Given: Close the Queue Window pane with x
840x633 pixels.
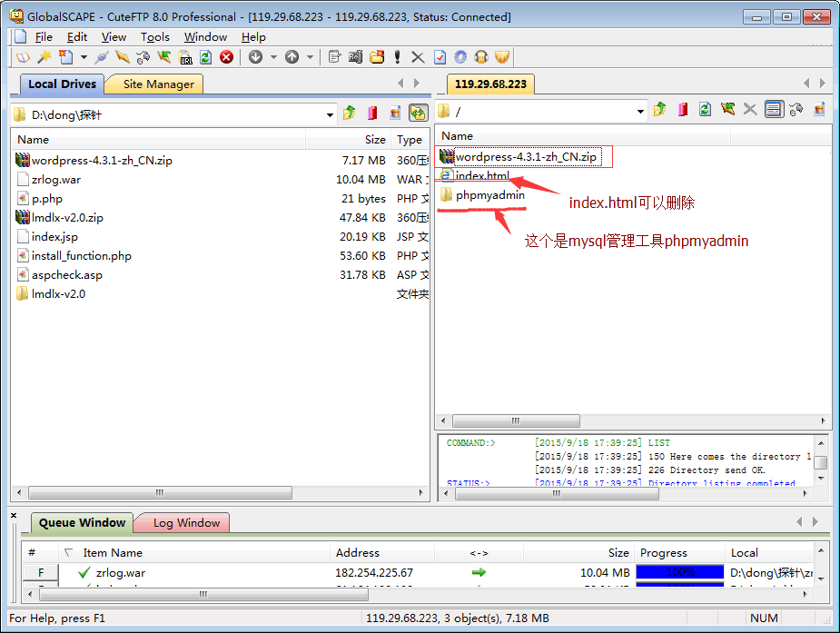Looking at the screenshot, I should coord(14,515).
